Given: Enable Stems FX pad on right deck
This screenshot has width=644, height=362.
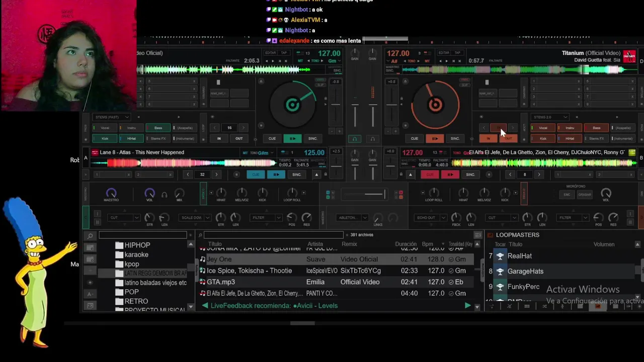Looking at the screenshot, I should 596,138.
